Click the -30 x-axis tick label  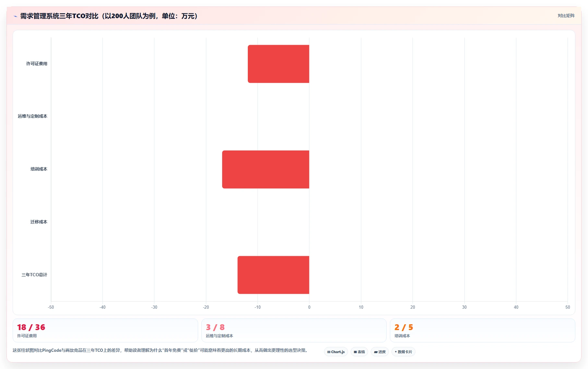click(x=154, y=307)
